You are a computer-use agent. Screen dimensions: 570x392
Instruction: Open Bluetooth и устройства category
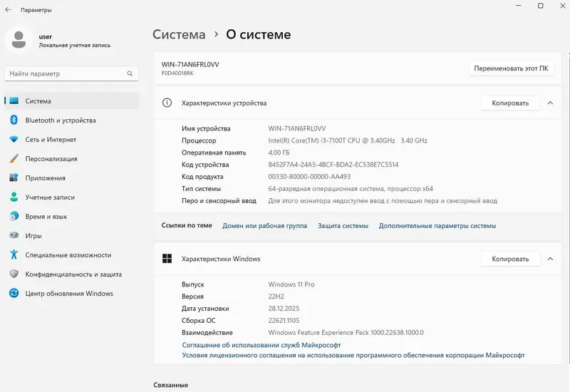pos(72,120)
